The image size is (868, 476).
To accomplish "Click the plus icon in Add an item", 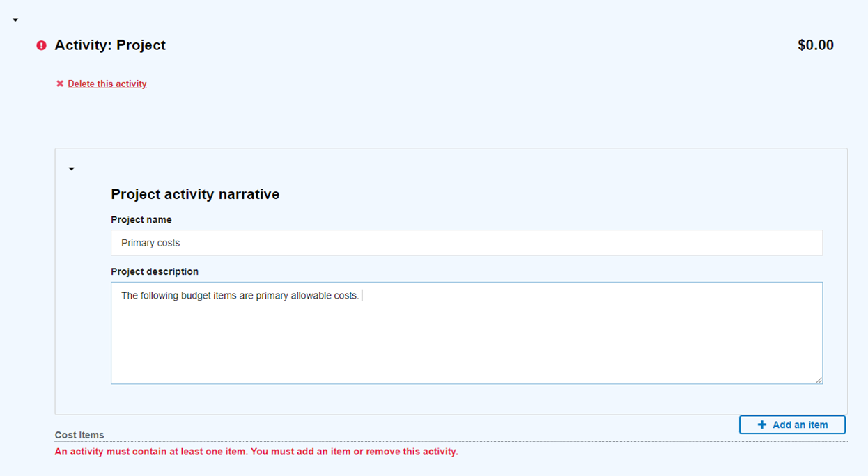I will tap(761, 425).
